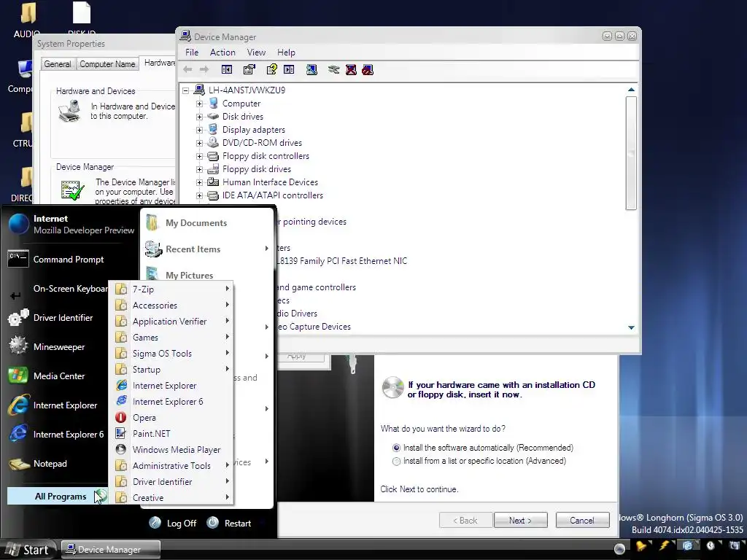Open Recent Items in Start menu
The width and height of the screenshot is (747, 560).
207,249
